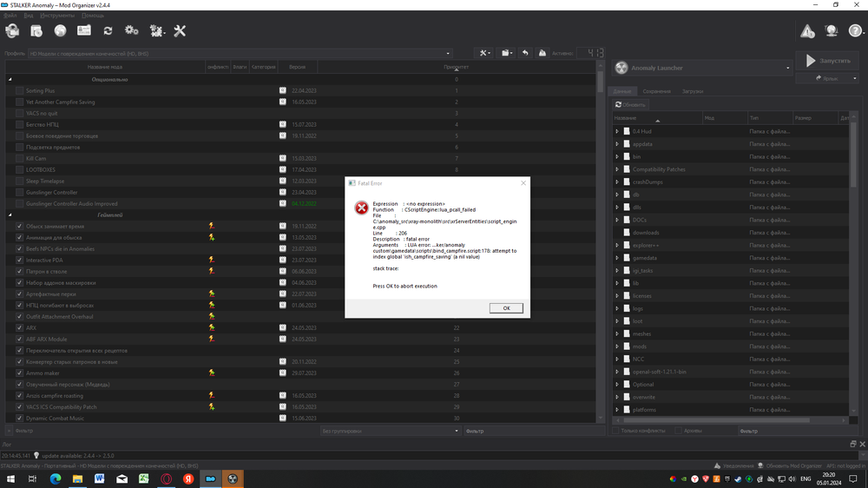The image size is (868, 488).
Task: Click the create new instance toolbar icon
Action: (x=12, y=31)
